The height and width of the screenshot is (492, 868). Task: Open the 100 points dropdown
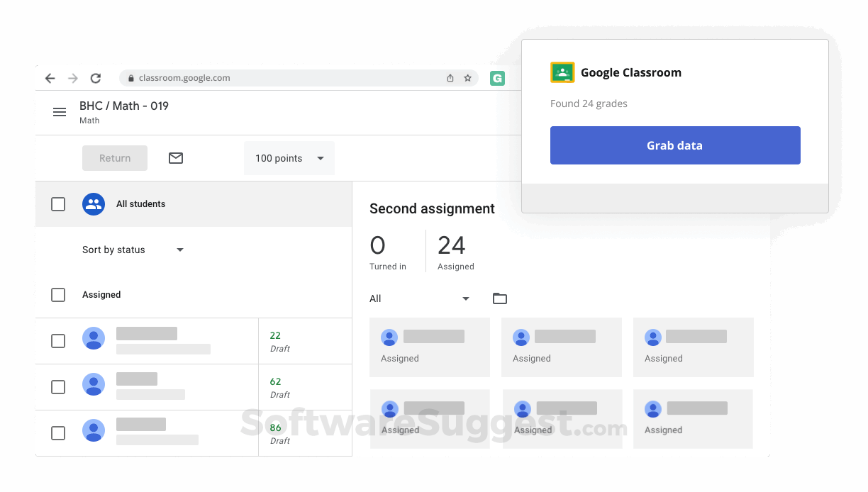[289, 158]
